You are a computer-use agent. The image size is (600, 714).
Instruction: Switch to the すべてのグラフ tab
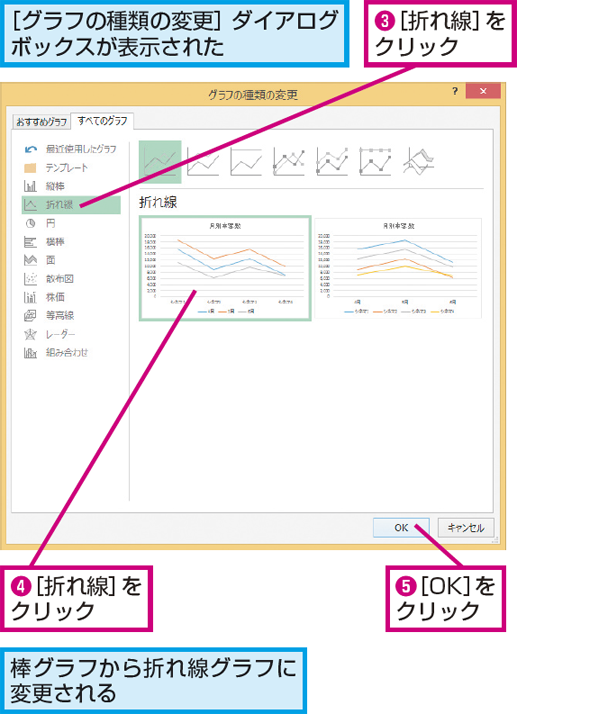click(x=102, y=121)
